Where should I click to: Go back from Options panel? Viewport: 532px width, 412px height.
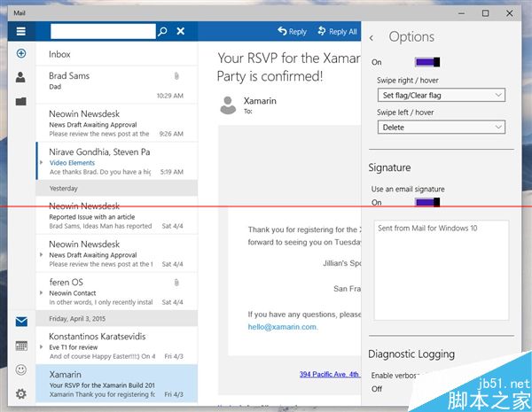click(x=372, y=37)
